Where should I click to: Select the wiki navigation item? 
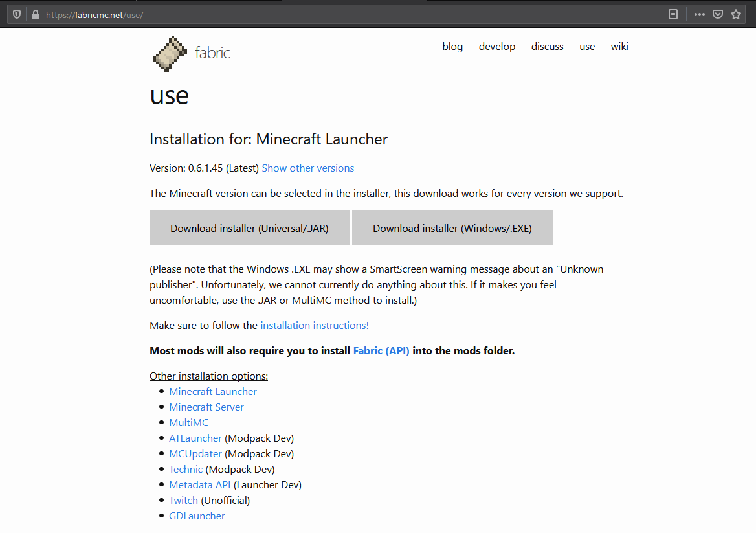coord(619,47)
